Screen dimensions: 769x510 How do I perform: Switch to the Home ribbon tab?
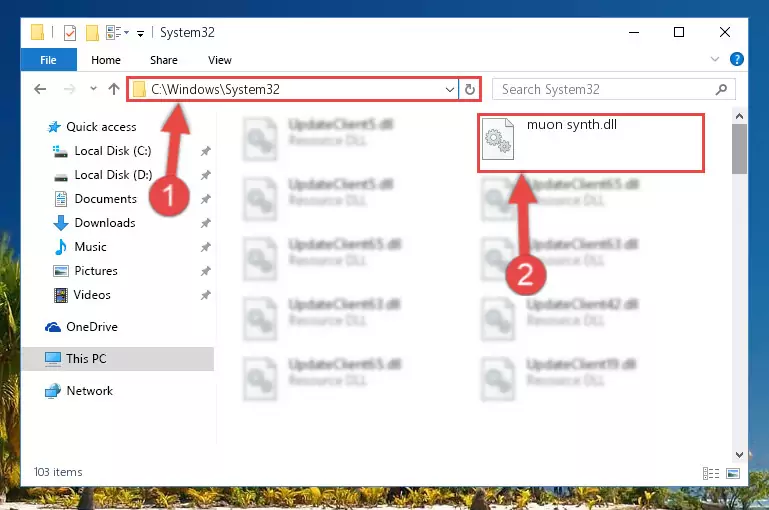(106, 60)
